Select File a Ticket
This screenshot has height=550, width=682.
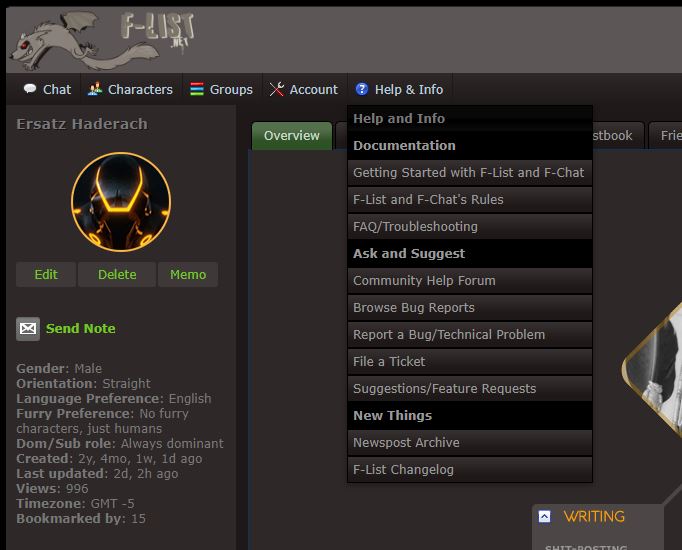pyautogui.click(x=470, y=361)
